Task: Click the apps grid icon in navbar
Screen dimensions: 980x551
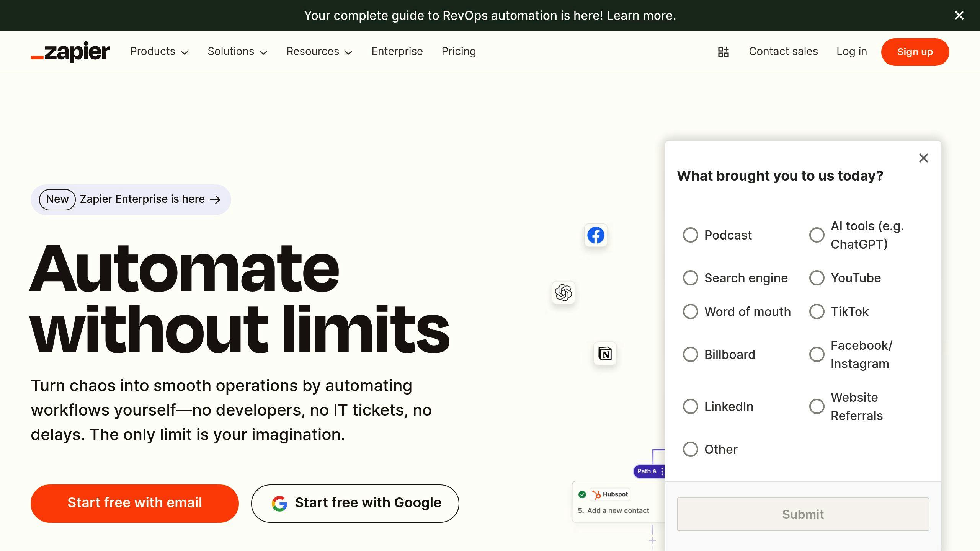Action: pyautogui.click(x=724, y=52)
